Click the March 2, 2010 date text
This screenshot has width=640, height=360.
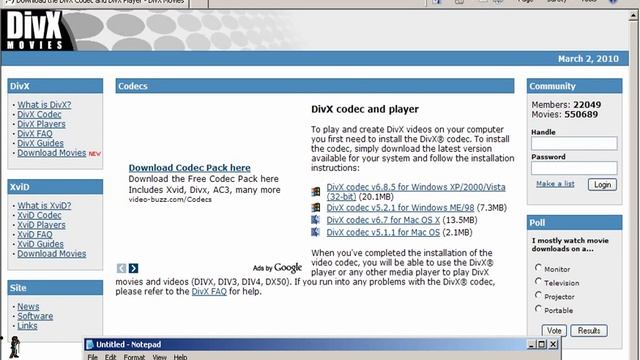(588, 59)
